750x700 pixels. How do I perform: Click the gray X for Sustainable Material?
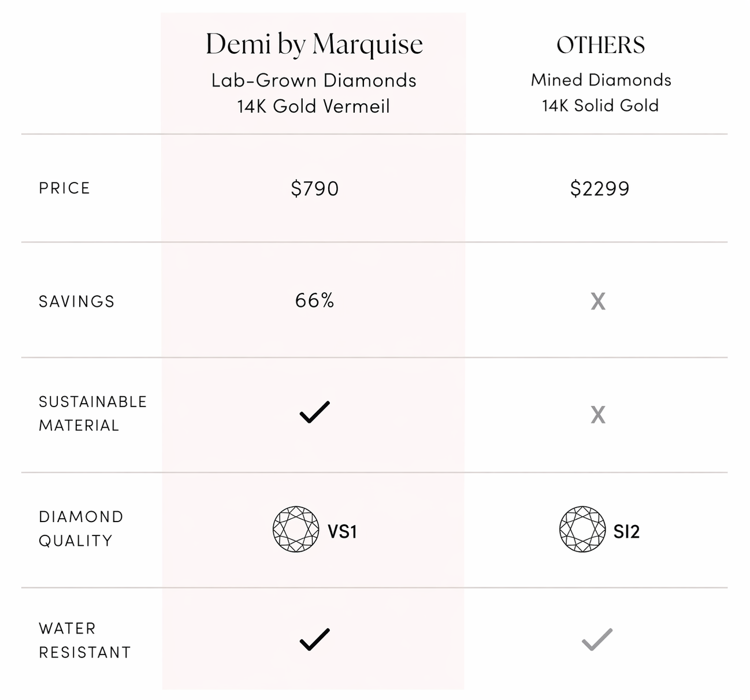(x=598, y=415)
